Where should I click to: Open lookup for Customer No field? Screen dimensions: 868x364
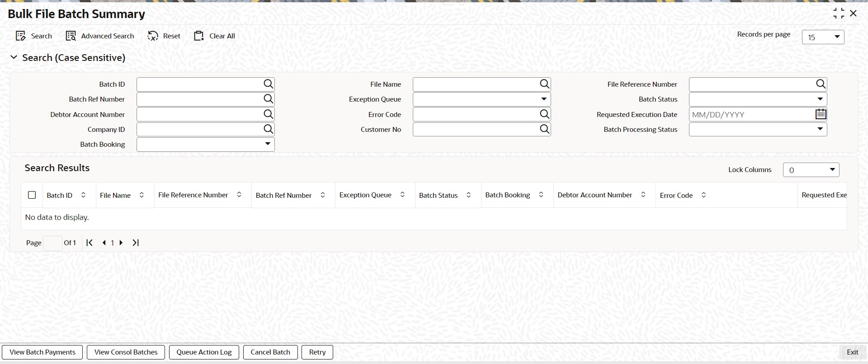[544, 129]
